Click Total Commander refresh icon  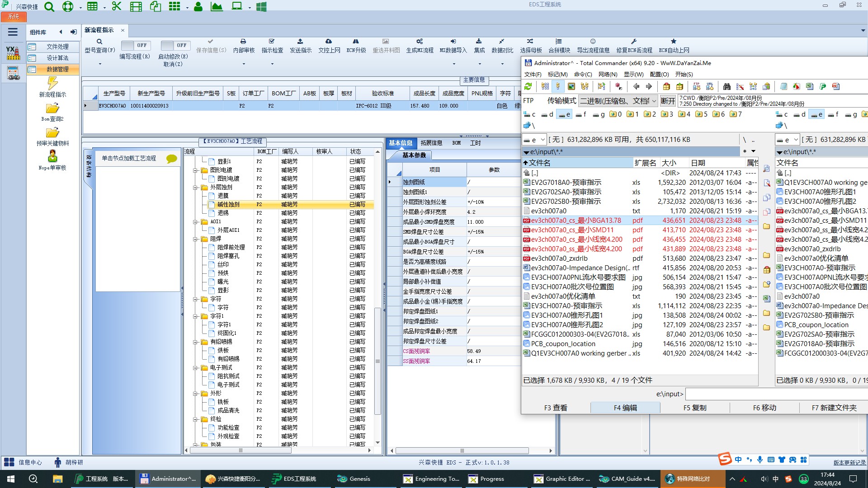[x=528, y=86]
